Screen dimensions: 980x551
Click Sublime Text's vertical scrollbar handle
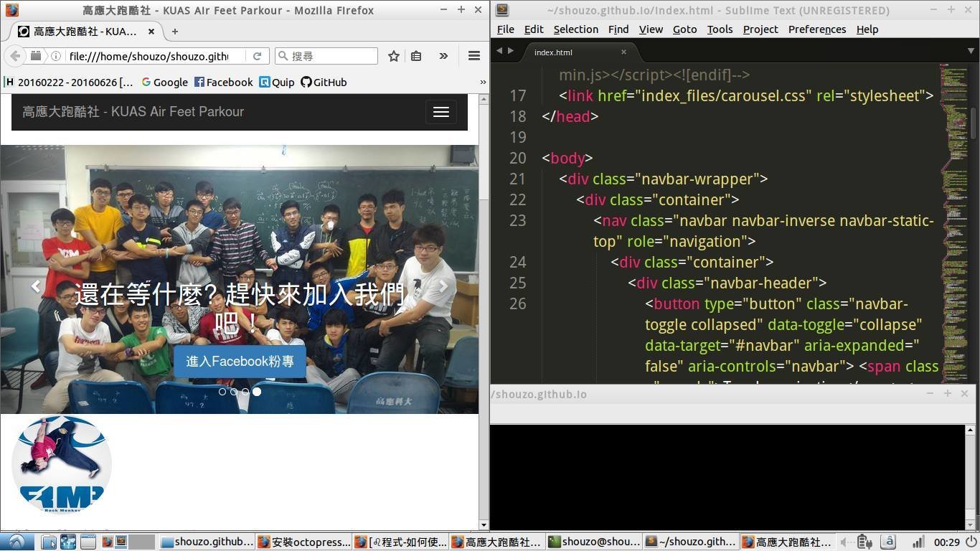[974, 123]
